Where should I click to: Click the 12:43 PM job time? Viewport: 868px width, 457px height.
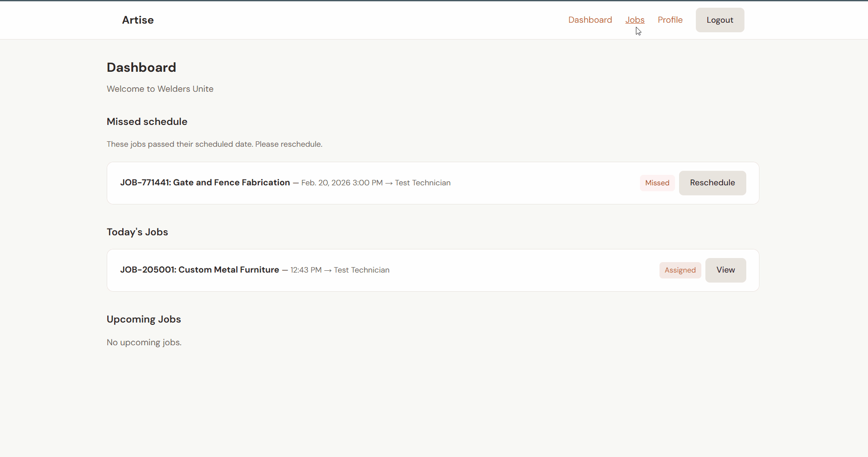(x=306, y=270)
